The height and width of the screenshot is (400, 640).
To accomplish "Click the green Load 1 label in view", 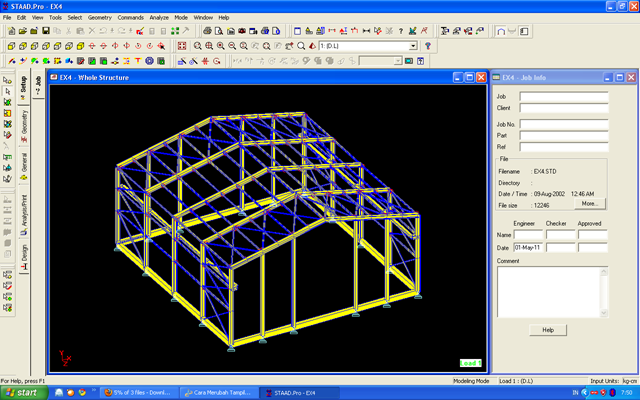I will tap(470, 363).
